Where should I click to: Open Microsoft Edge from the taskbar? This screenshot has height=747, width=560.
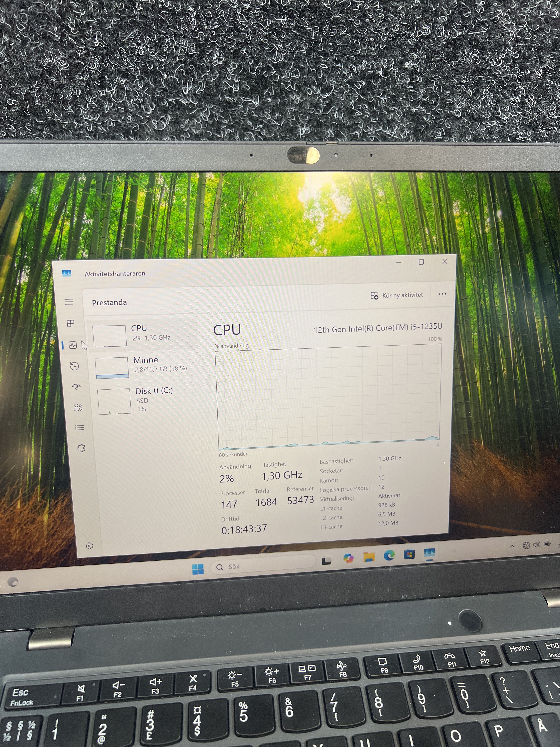tap(389, 555)
